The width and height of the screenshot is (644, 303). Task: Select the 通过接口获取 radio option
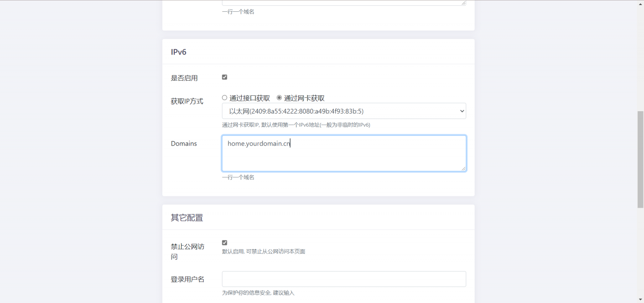click(225, 98)
